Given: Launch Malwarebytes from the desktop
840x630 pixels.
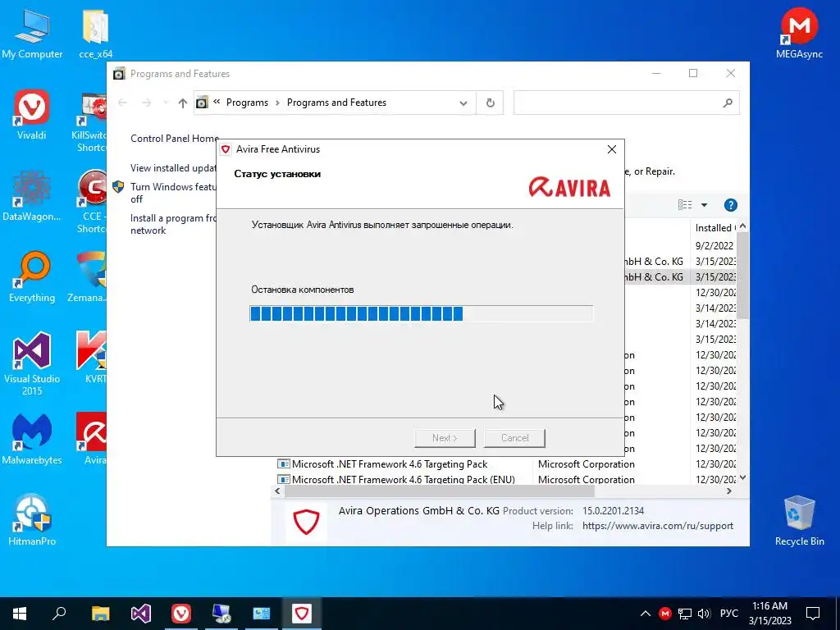Looking at the screenshot, I should (x=32, y=440).
